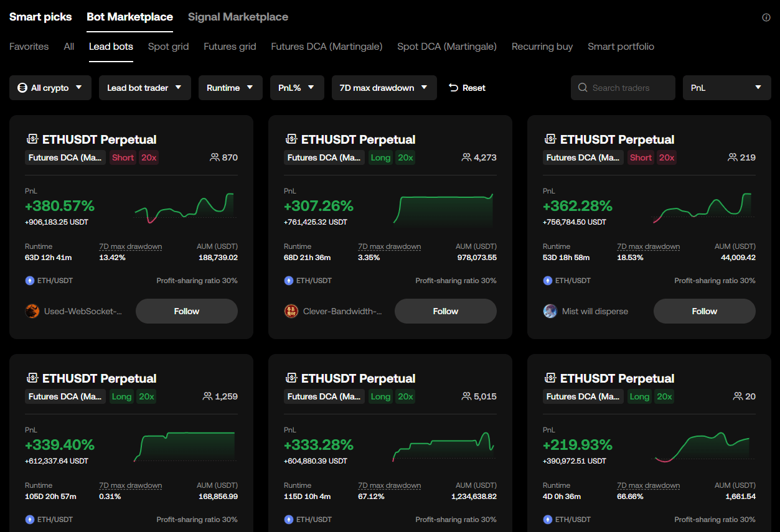
Task: Click ETH coin icon on +307.26% card
Action: (x=288, y=281)
